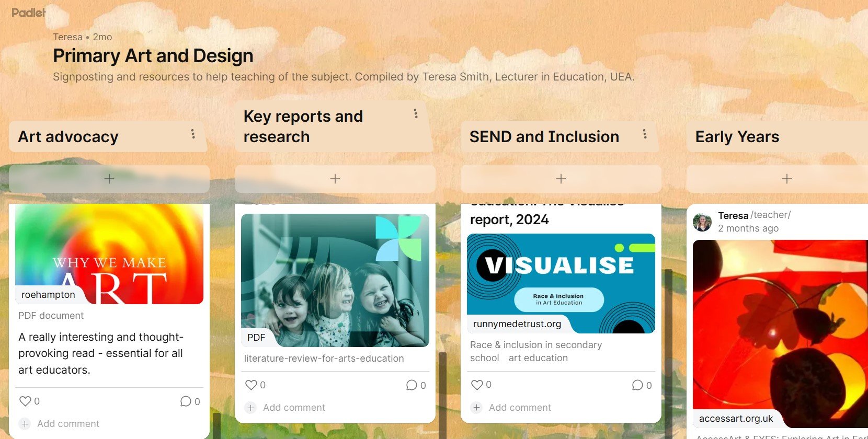
Task: Add comment field under literature review post
Action: click(x=294, y=408)
